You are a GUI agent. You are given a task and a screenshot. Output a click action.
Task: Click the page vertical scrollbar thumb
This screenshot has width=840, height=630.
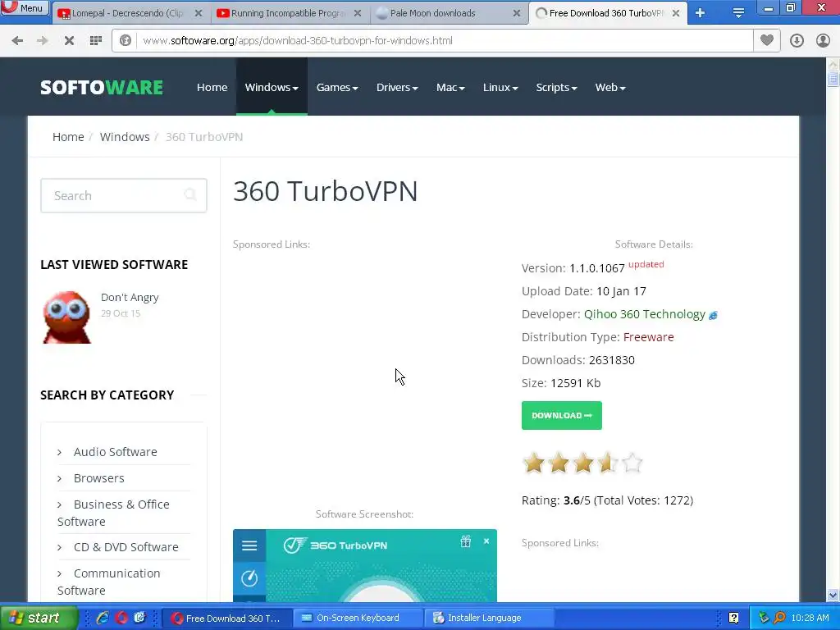pyautogui.click(x=833, y=80)
